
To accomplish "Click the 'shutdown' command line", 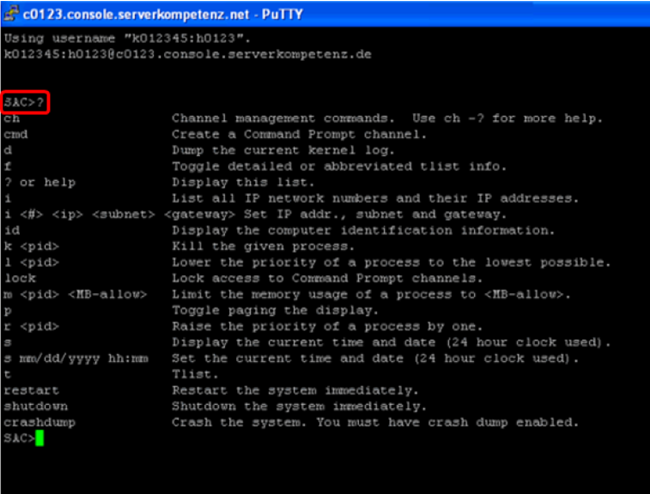I will [x=34, y=406].
